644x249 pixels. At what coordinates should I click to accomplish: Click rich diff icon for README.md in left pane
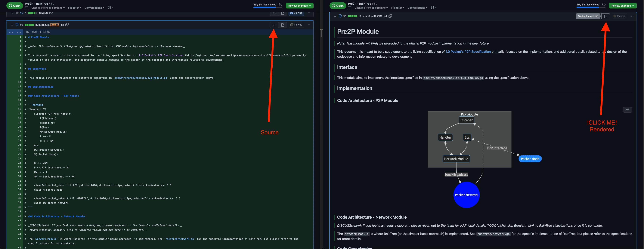pos(283,25)
